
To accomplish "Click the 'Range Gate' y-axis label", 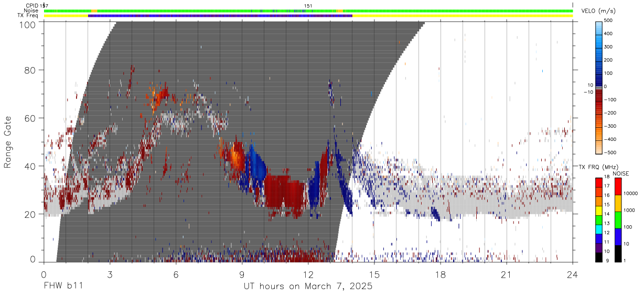I will tap(8, 142).
